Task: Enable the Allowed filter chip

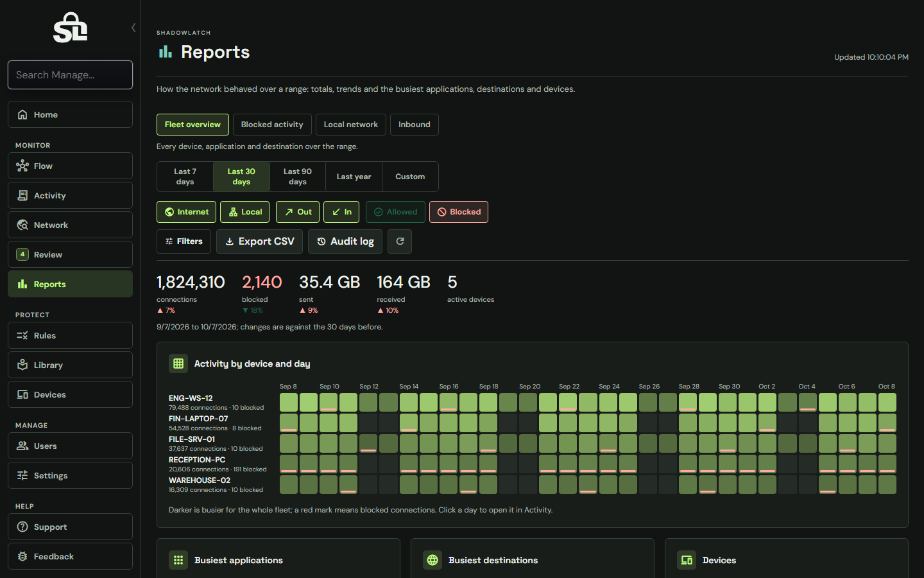Action: click(395, 212)
